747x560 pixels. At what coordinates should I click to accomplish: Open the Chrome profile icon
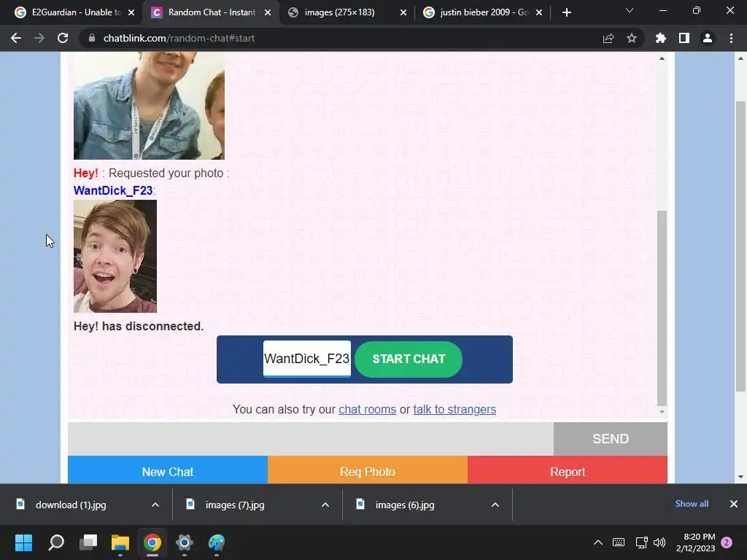tap(708, 38)
